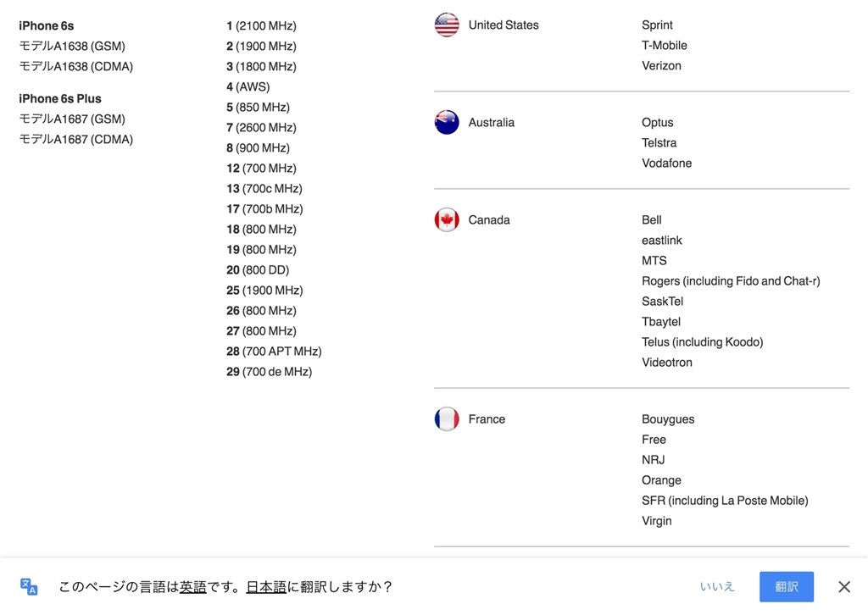The image size is (868, 615).
Task: Click the Sprint carrier name
Action: point(657,25)
